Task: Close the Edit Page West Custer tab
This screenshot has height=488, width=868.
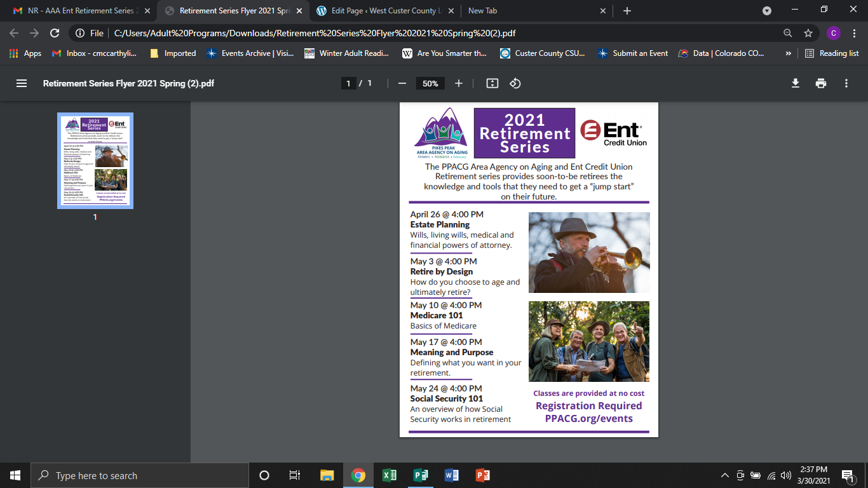Action: pos(451,11)
